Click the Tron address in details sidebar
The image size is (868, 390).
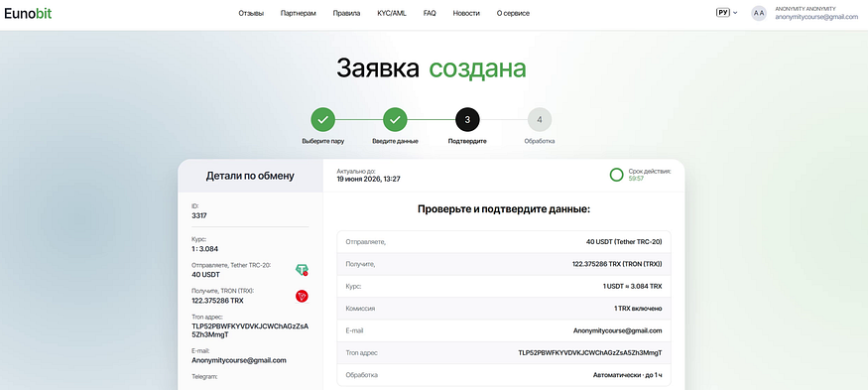[250, 330]
